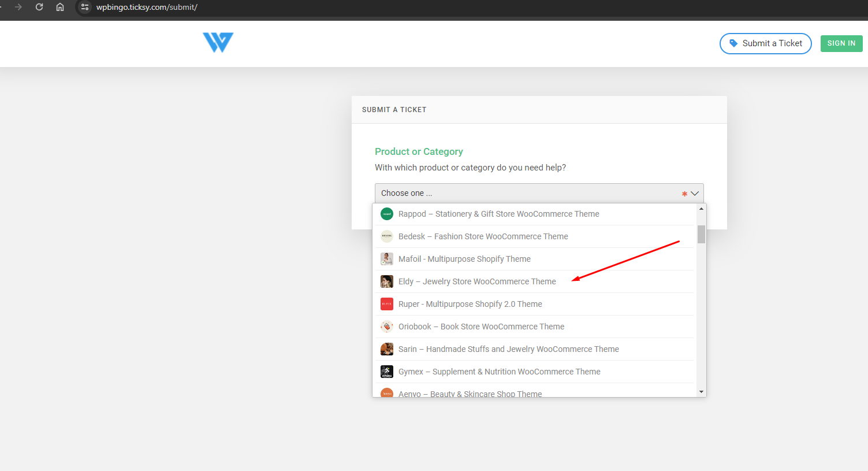Click the dropdown list scrollbar thumb
Viewport: 868px width, 471px height.
pyautogui.click(x=701, y=234)
